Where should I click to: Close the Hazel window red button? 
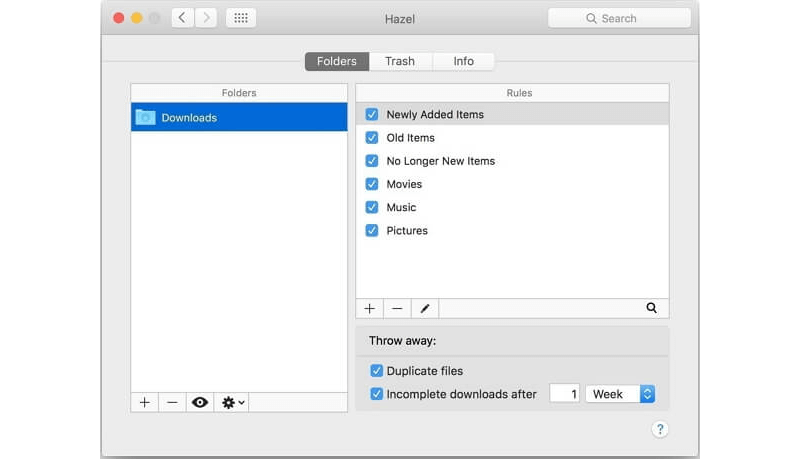click(119, 18)
